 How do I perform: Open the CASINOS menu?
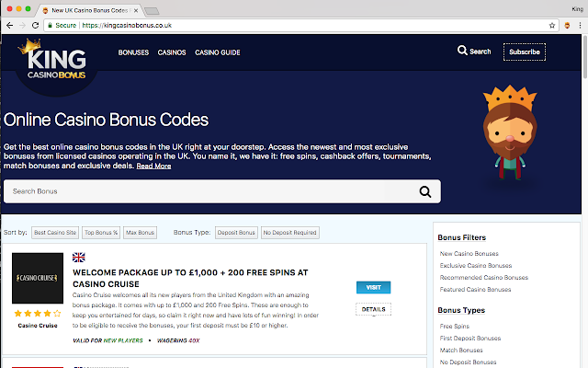click(x=172, y=52)
